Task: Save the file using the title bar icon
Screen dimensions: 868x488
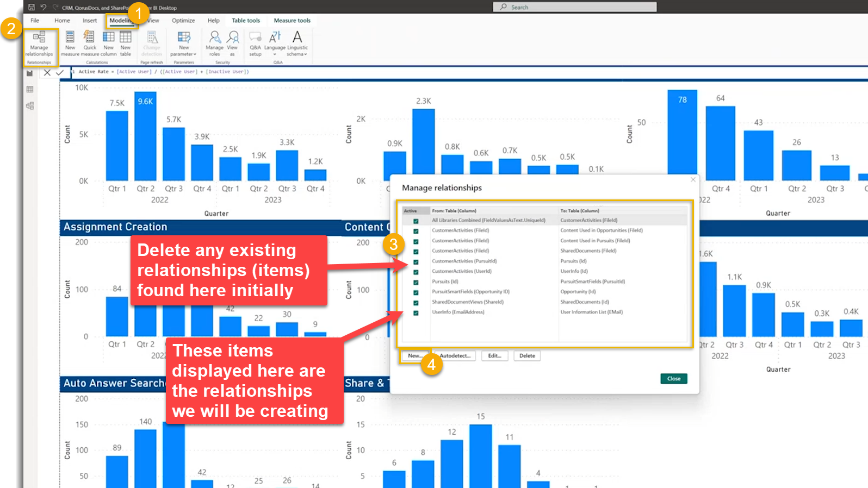Action: (31, 8)
